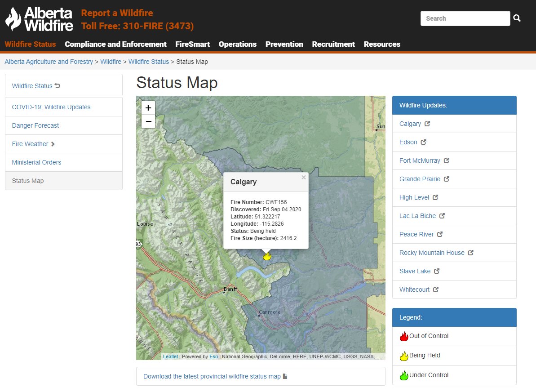536x392 pixels.
Task: Open Compliance and Enforcement menu
Action: point(115,44)
